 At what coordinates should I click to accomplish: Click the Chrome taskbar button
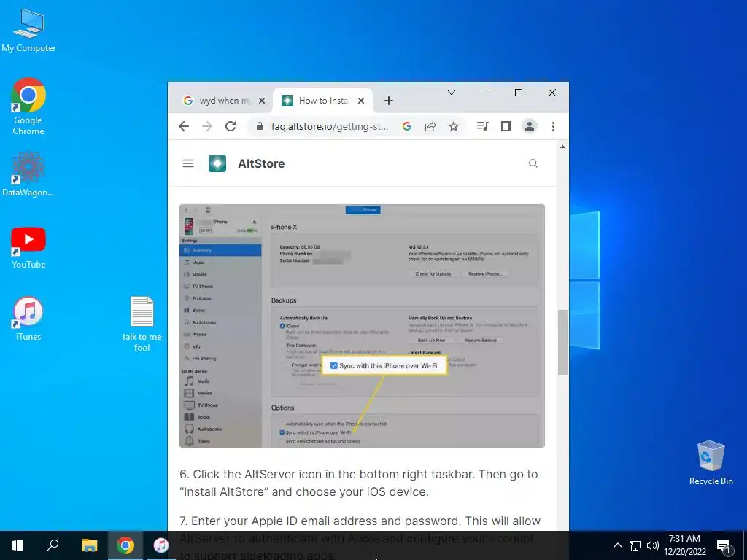(125, 545)
